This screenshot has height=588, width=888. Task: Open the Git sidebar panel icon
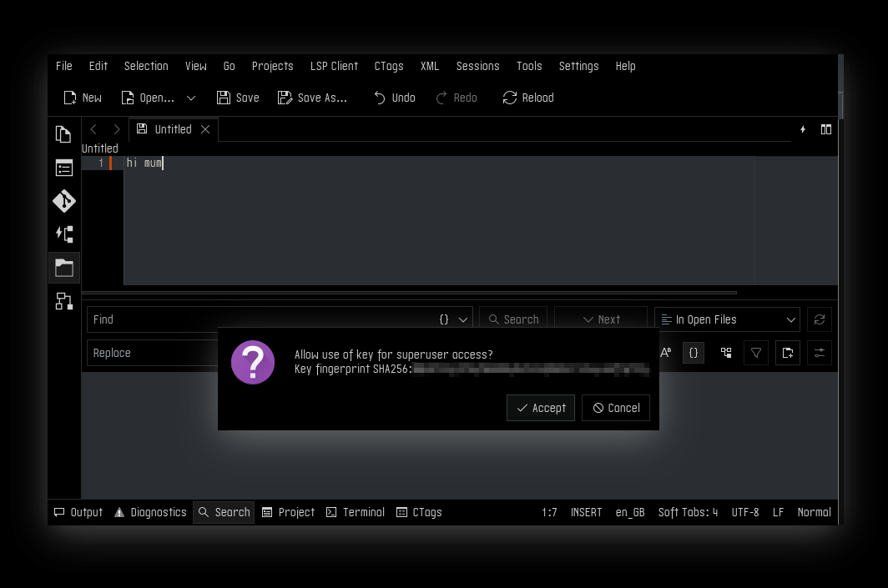coord(63,201)
